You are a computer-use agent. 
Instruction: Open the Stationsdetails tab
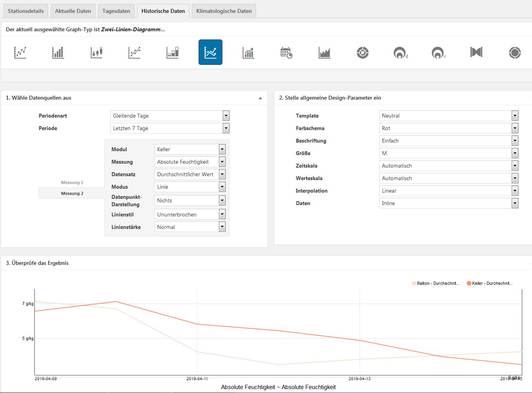tap(26, 11)
